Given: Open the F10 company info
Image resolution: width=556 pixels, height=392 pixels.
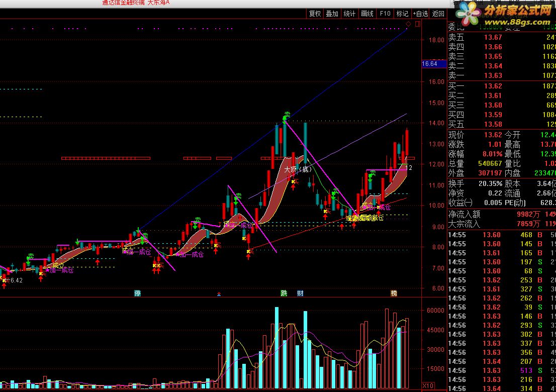Looking at the screenshot, I should 385,14.
